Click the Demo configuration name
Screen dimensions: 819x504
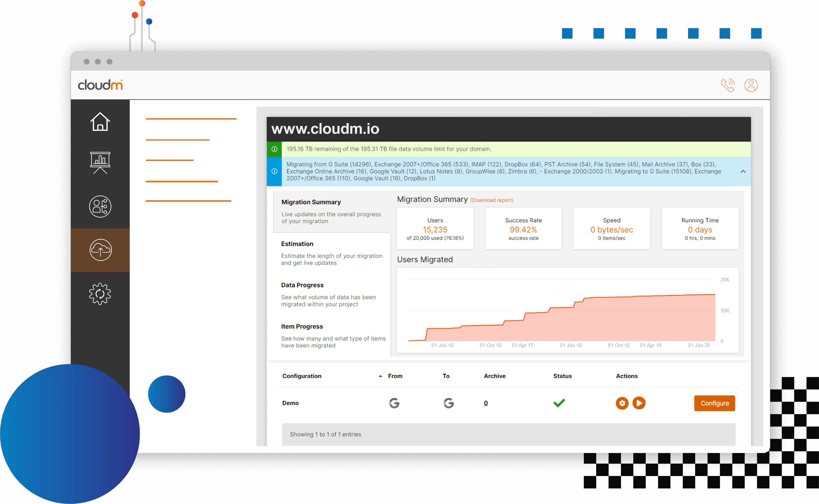click(x=290, y=403)
